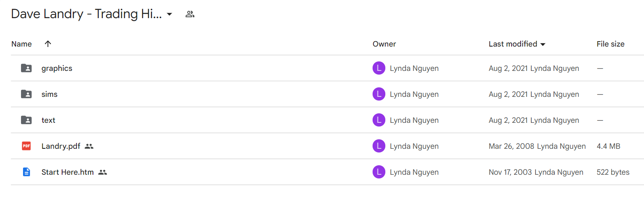Open the Start Here.htm file name

[68, 172]
